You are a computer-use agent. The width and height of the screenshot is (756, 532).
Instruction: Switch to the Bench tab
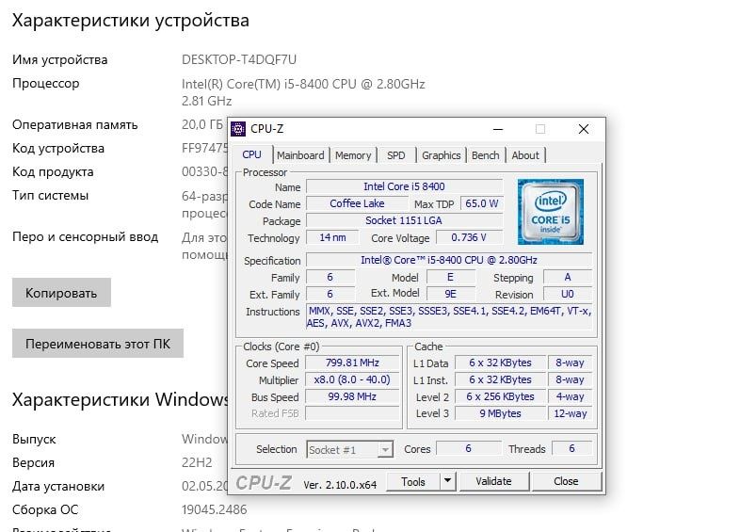tap(486, 155)
